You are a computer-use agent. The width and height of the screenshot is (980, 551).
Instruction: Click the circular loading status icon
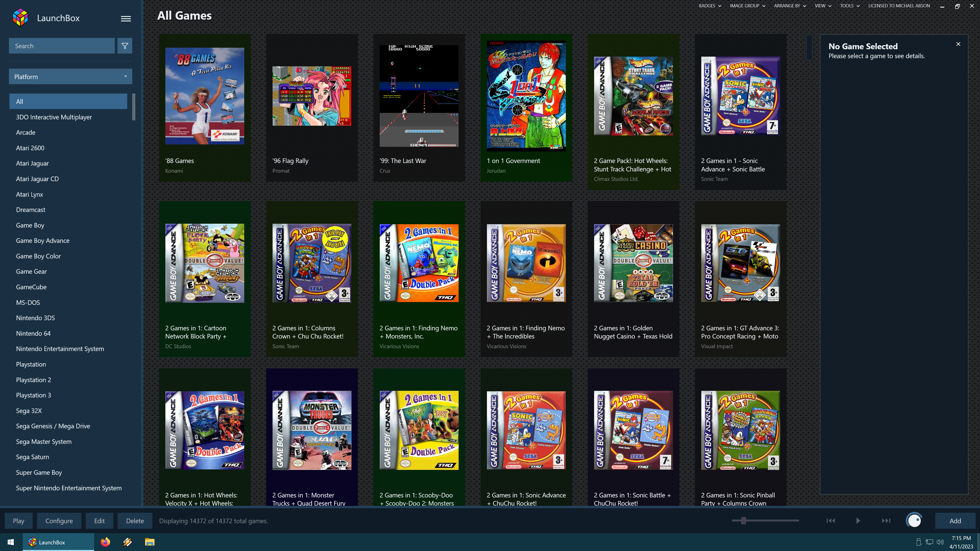(914, 521)
